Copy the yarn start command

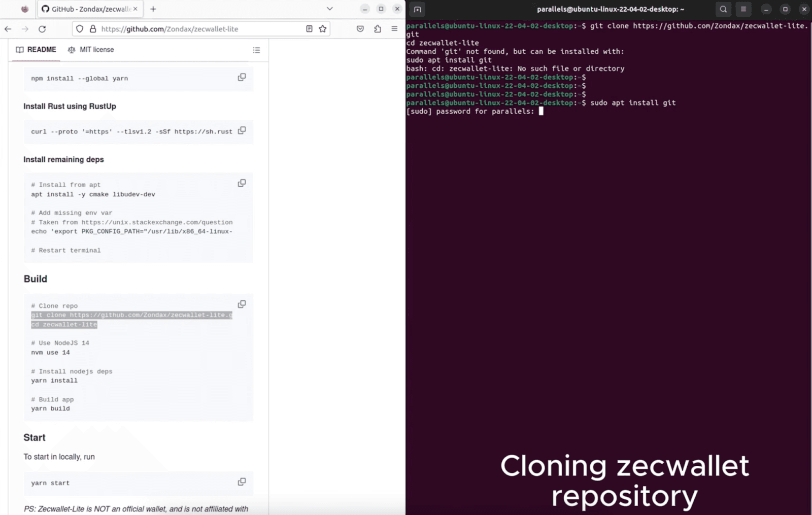click(242, 482)
